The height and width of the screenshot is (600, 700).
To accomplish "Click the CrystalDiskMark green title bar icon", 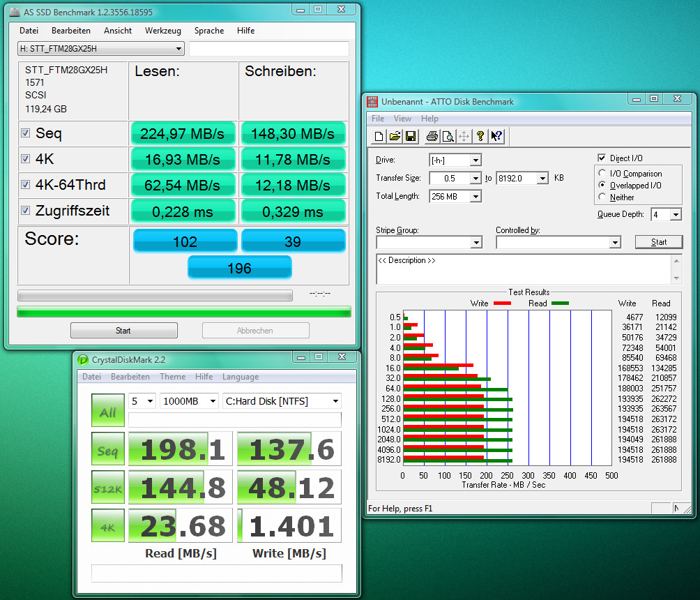I will point(83,359).
